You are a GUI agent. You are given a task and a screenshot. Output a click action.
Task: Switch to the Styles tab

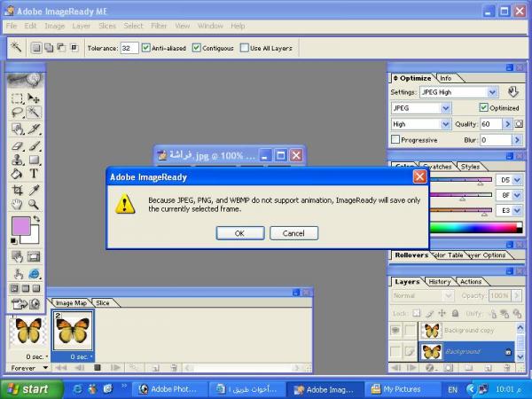pos(470,167)
